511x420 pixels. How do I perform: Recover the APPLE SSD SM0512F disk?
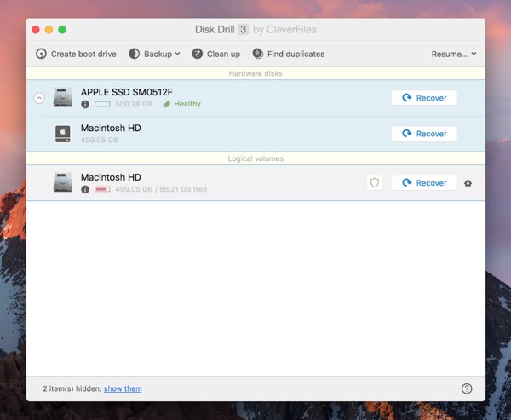[x=424, y=98]
